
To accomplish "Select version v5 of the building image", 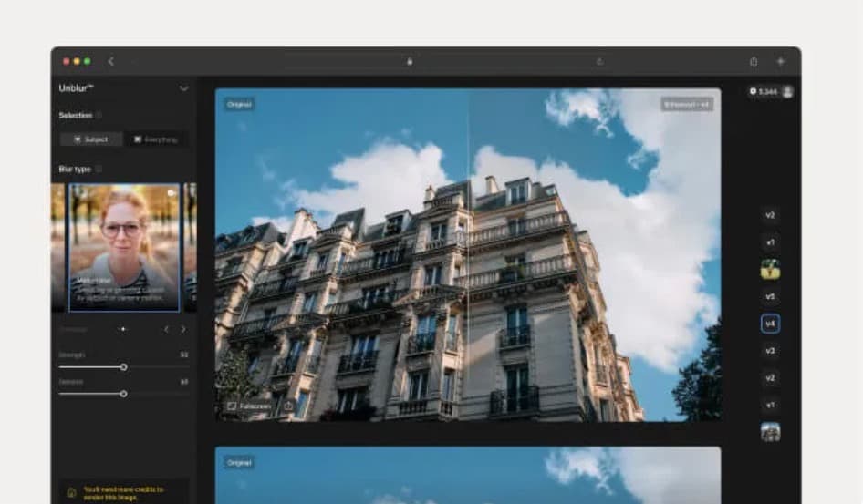I will pyautogui.click(x=770, y=297).
